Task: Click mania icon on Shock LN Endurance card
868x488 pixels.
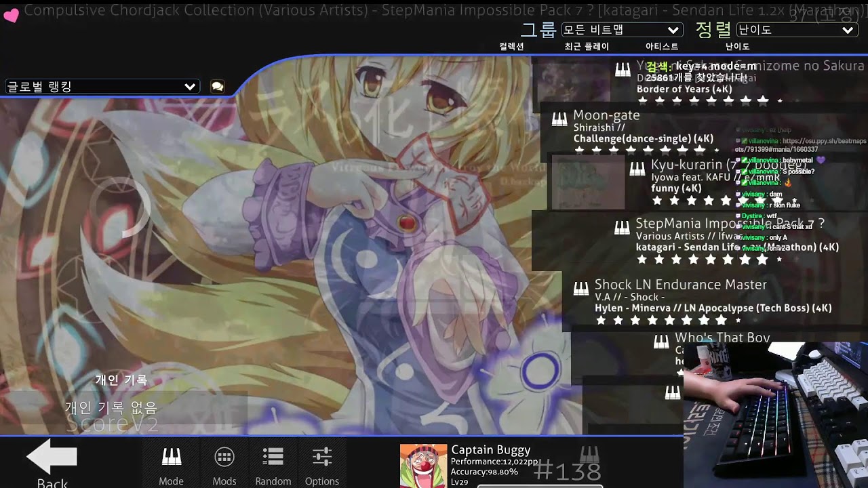Action: tap(581, 289)
